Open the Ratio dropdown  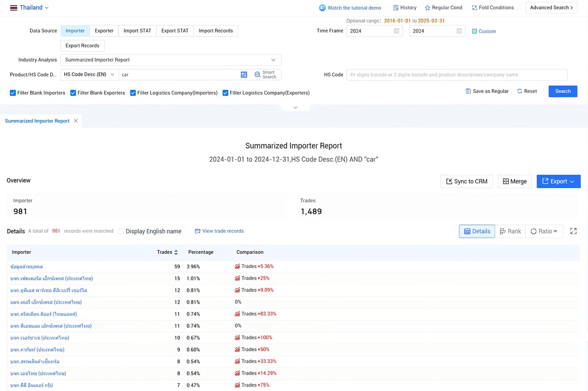(x=544, y=231)
